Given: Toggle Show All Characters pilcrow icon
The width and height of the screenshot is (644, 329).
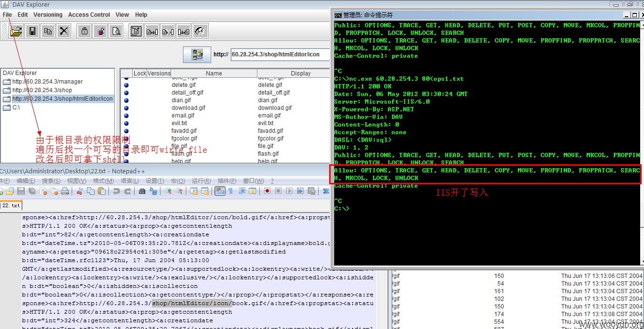Looking at the screenshot, I should (x=230, y=191).
